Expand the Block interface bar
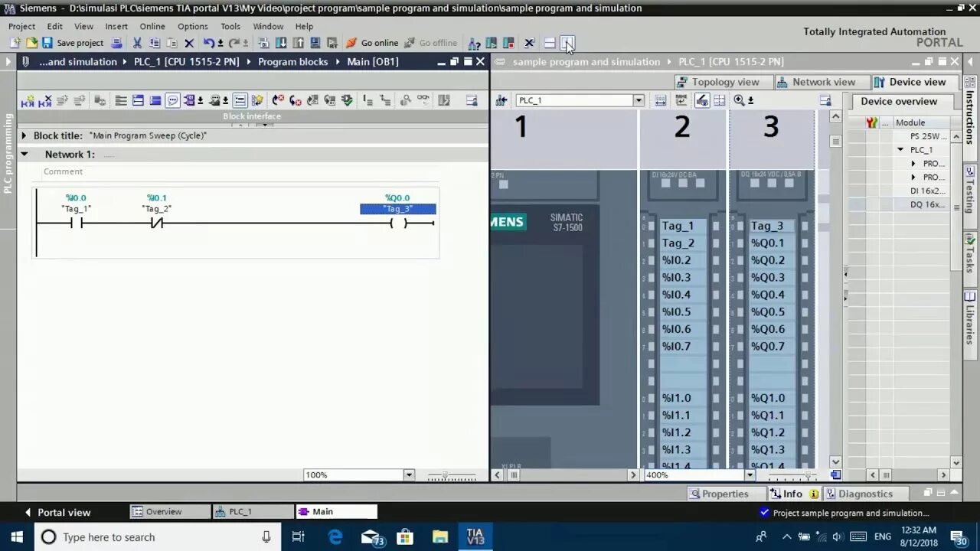 [x=252, y=116]
